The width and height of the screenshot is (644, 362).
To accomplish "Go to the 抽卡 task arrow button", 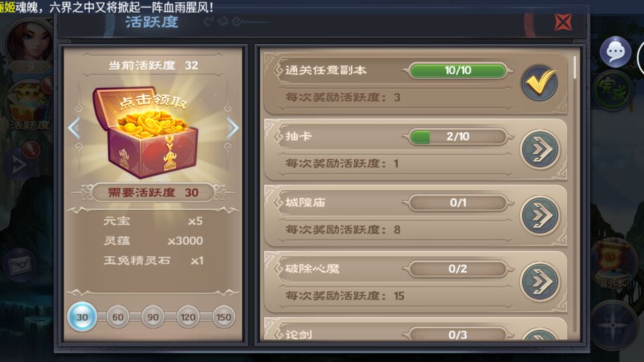I will point(539,149).
